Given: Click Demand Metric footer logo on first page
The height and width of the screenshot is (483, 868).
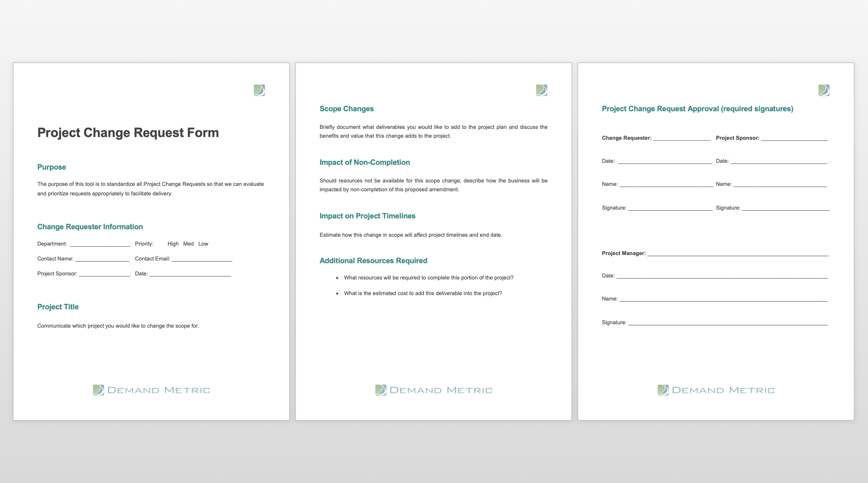Looking at the screenshot, I should (151, 390).
